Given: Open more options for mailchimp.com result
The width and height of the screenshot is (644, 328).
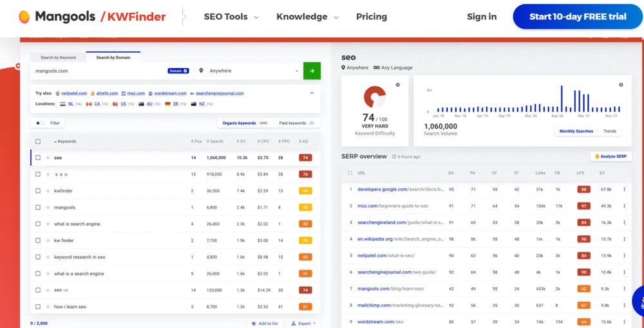Looking at the screenshot, I should 624,305.
